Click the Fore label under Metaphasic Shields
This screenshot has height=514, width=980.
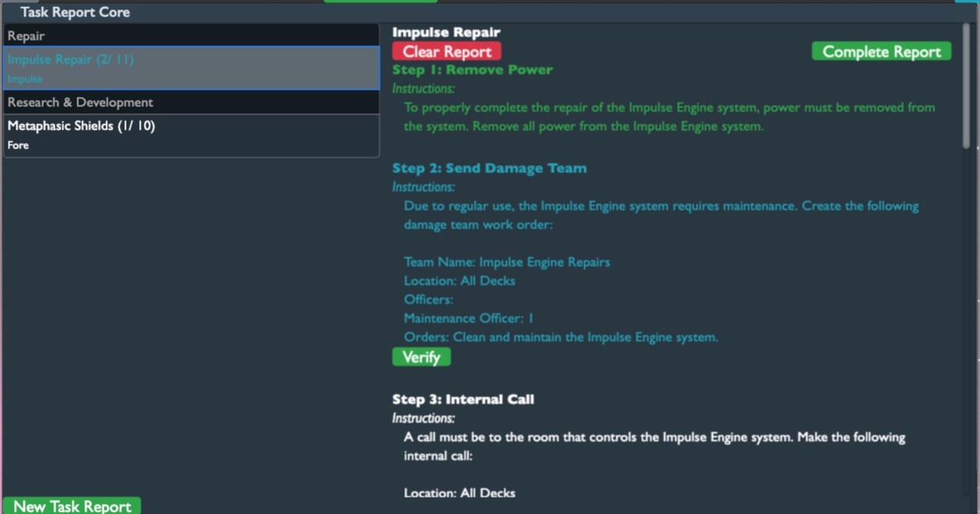pos(18,145)
